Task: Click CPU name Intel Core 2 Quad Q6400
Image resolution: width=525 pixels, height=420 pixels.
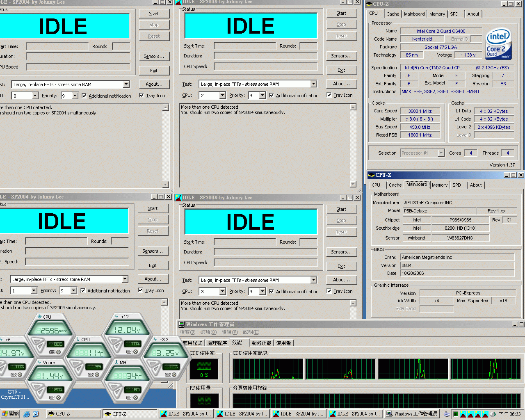Action: 441,31
